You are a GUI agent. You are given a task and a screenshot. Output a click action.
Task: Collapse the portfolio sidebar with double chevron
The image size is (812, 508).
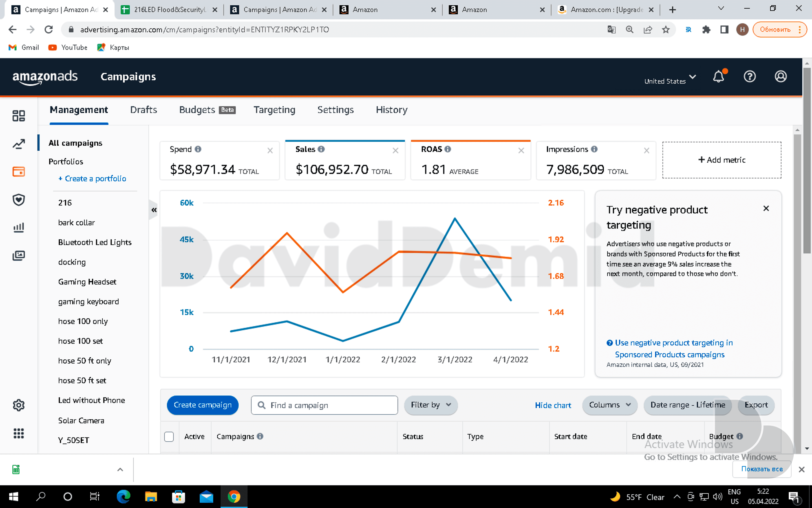coord(154,210)
